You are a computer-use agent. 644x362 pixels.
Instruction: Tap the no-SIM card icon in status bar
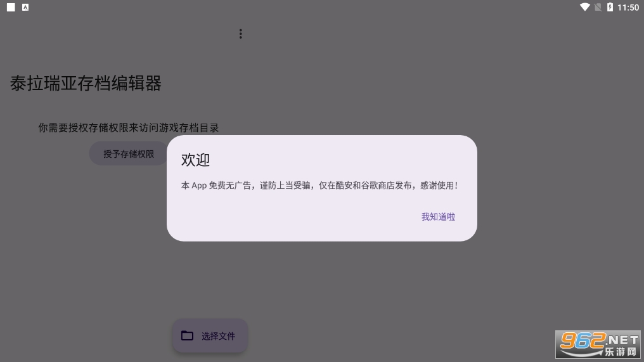598,7
